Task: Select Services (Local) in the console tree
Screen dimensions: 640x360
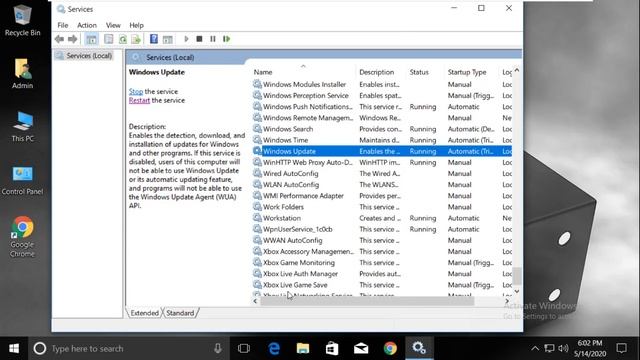Action: point(89,56)
